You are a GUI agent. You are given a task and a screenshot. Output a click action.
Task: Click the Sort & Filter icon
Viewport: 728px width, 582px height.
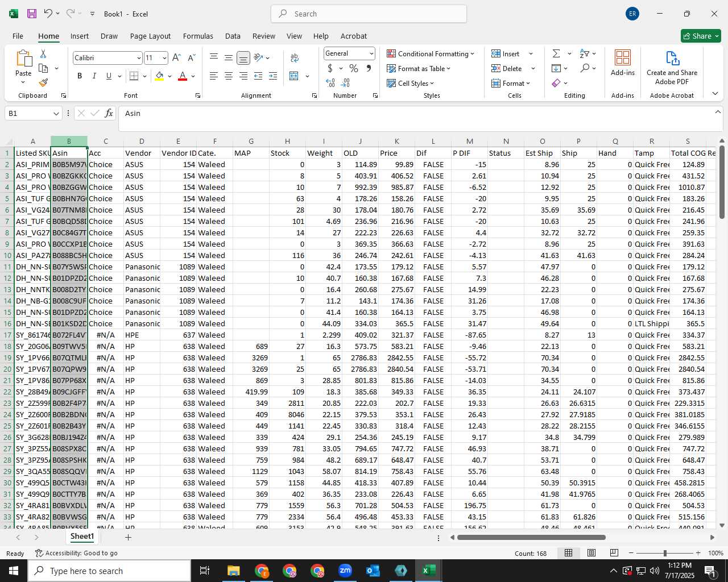[x=585, y=53]
